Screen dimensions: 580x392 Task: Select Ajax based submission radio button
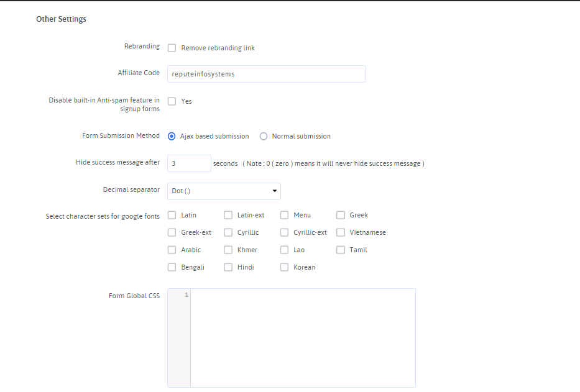click(x=172, y=136)
